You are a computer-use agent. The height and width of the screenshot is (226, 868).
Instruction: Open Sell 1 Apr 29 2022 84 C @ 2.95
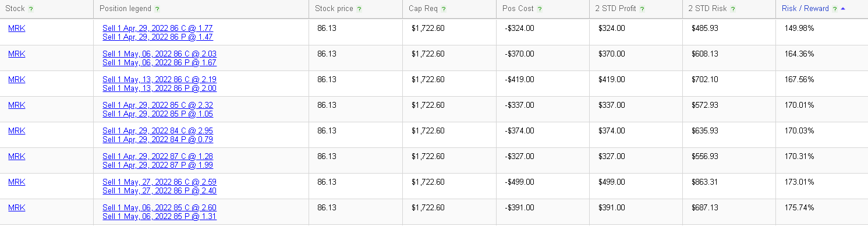[x=158, y=130]
